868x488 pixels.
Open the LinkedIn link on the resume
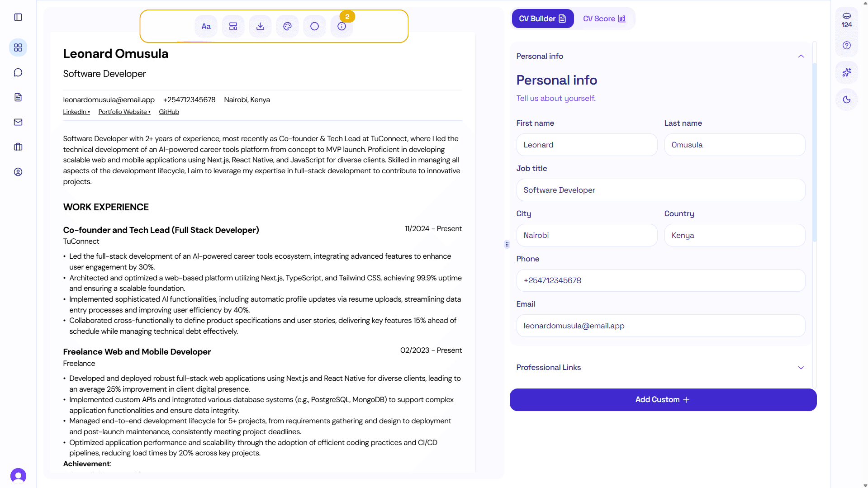tap(75, 112)
